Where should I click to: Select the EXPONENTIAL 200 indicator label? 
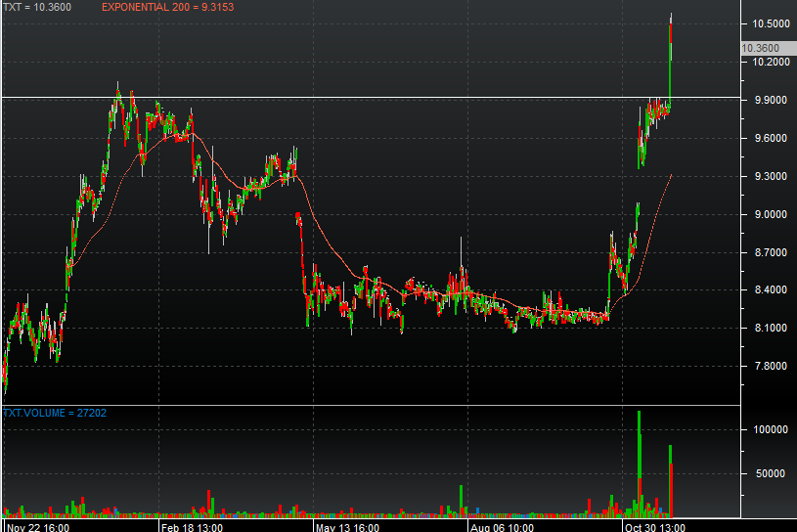click(168, 6)
